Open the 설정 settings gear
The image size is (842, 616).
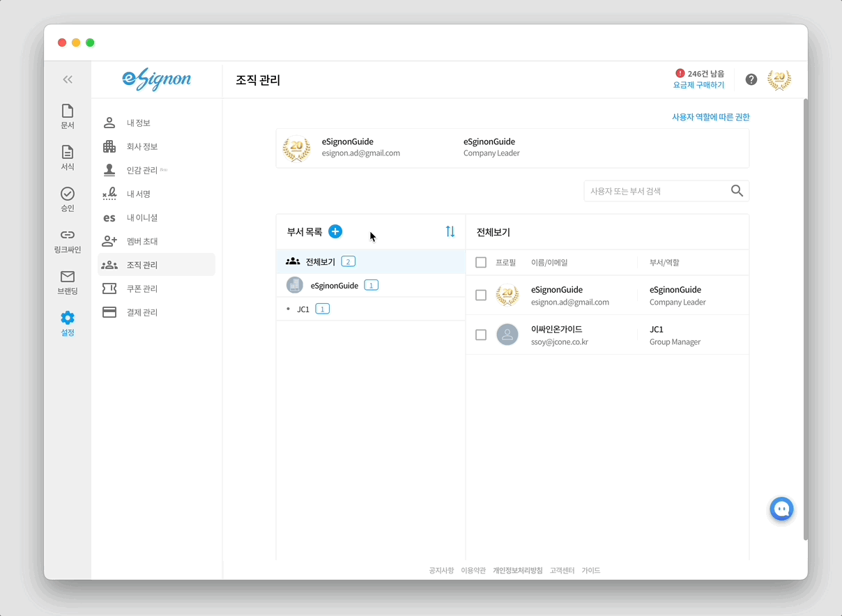(x=68, y=324)
